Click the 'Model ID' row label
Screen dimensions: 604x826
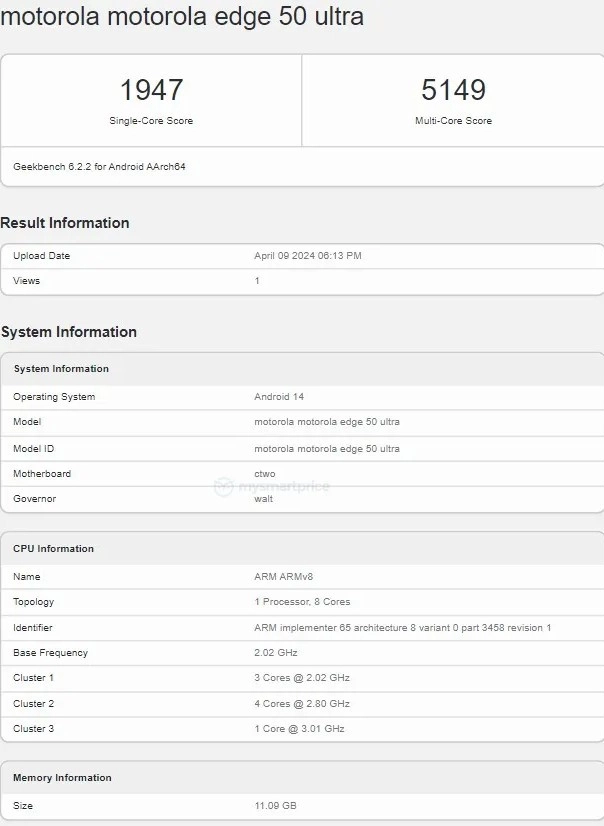34,449
